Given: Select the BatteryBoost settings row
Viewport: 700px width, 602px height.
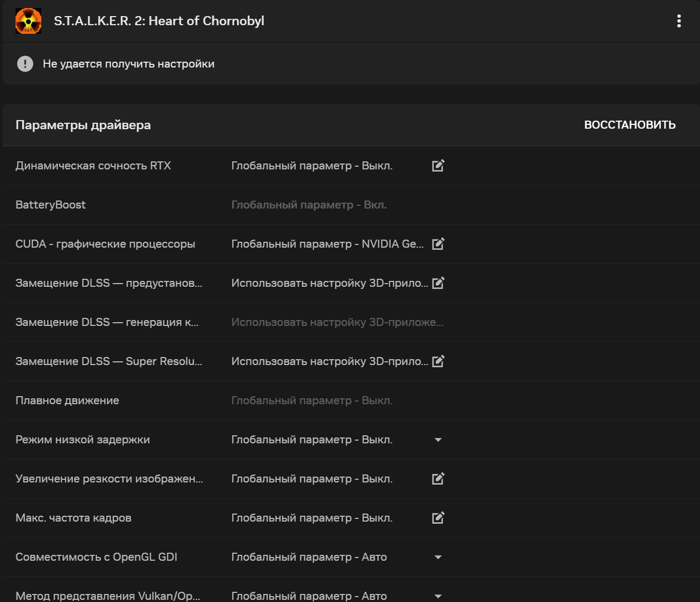Looking at the screenshot, I should coord(50,205).
